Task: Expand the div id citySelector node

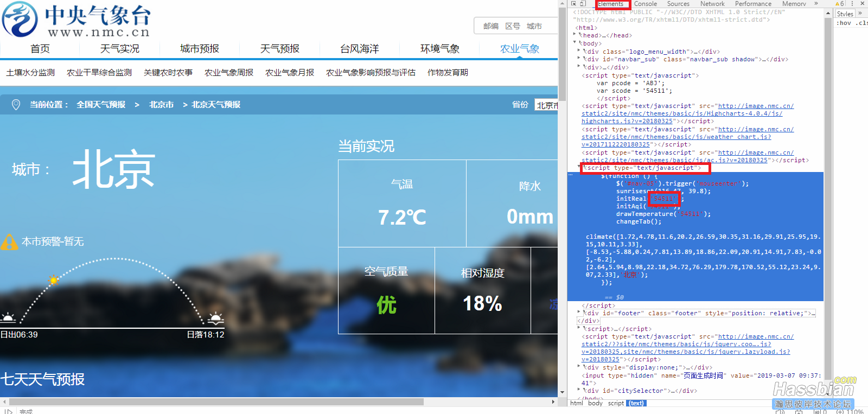Action: point(578,390)
